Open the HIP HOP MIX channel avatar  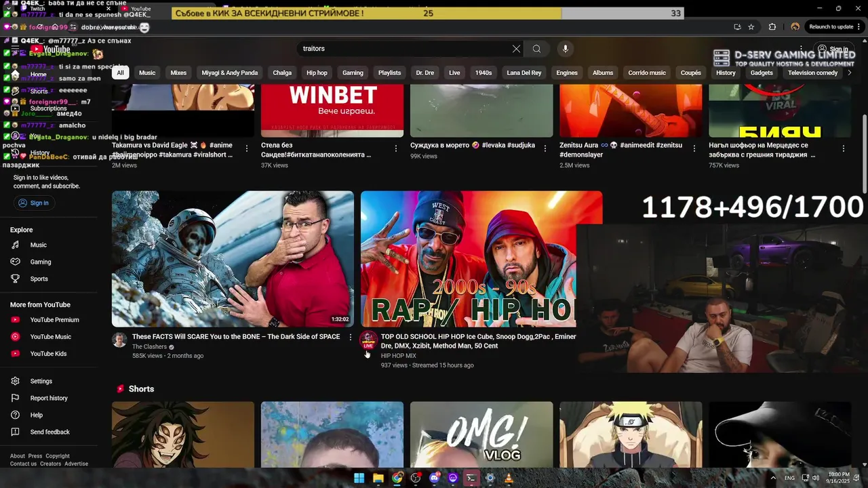[x=368, y=340]
